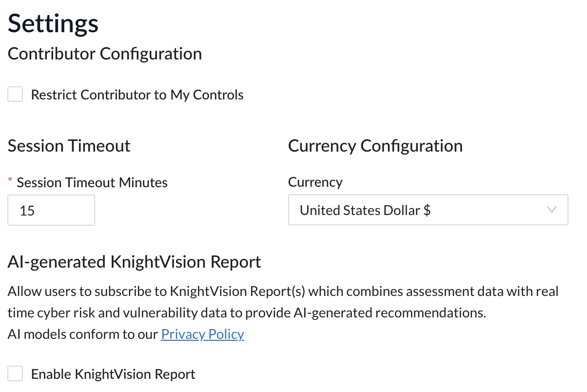The height and width of the screenshot is (392, 587).
Task: Click the Currency Configuration section heading
Action: 375,146
